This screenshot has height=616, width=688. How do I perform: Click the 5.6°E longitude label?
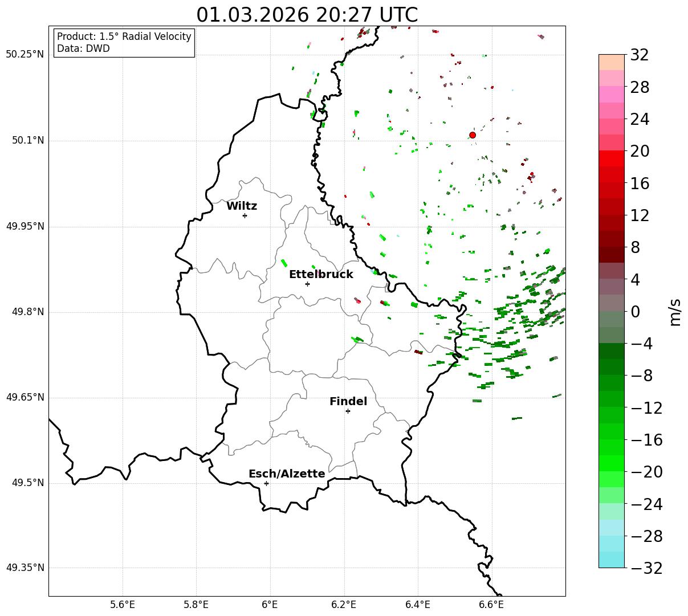123,605
